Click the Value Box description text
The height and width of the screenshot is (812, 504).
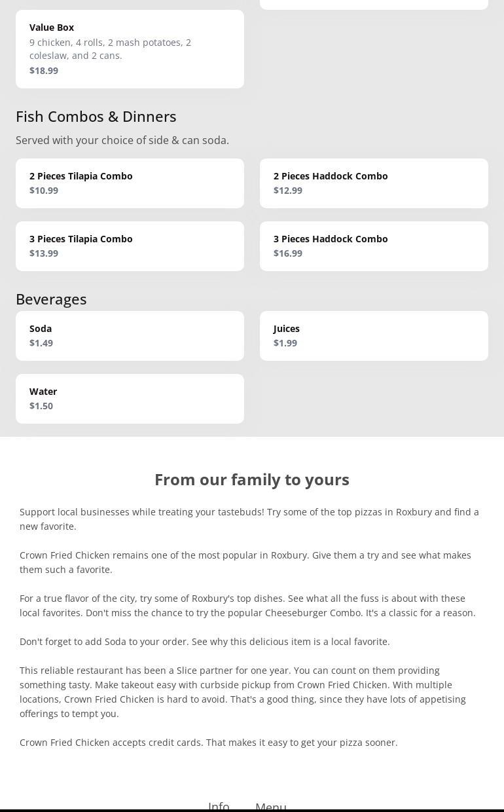pyautogui.click(x=110, y=49)
